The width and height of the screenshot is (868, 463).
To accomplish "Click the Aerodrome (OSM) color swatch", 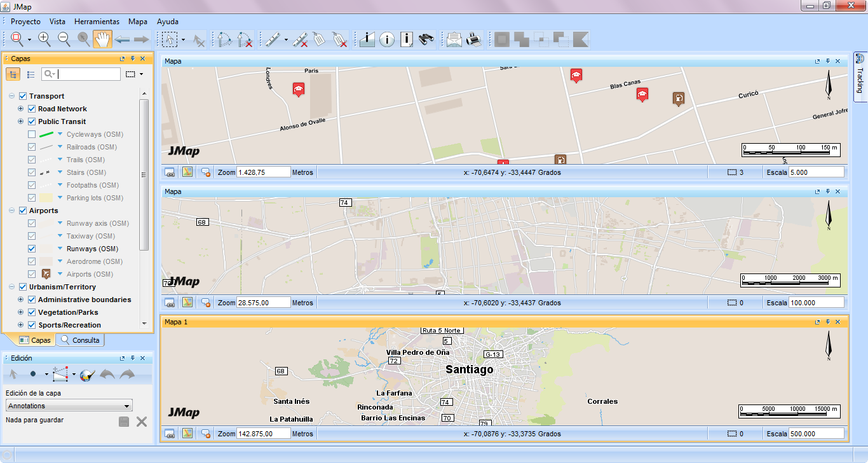I will click(x=46, y=261).
